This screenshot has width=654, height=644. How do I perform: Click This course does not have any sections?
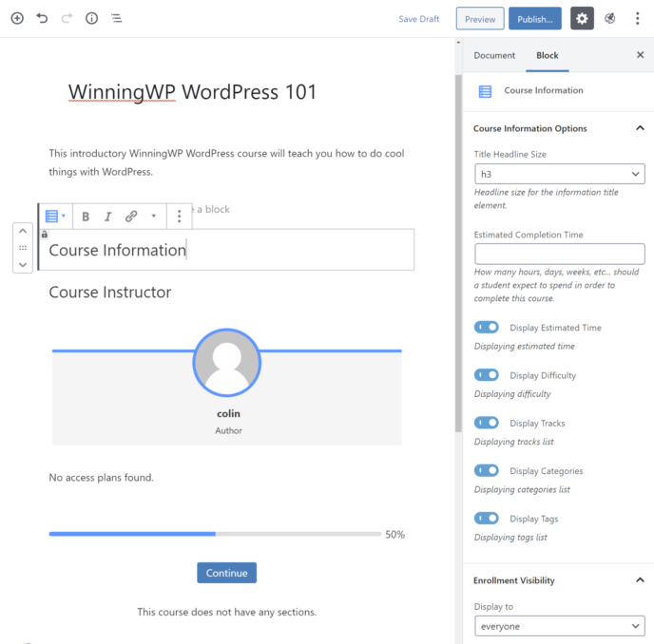(227, 612)
